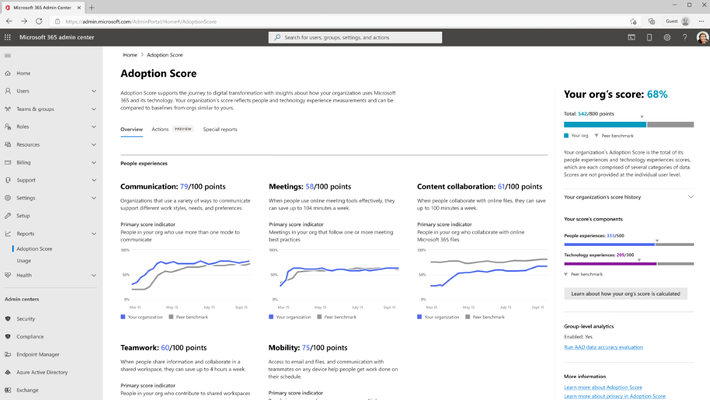Open the account profile picture

[x=702, y=38]
